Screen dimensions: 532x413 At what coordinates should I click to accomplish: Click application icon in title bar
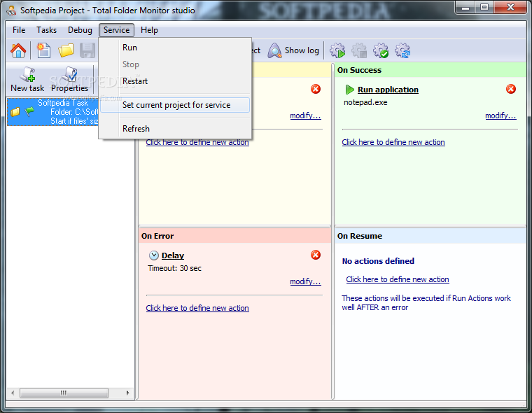pos(11,10)
